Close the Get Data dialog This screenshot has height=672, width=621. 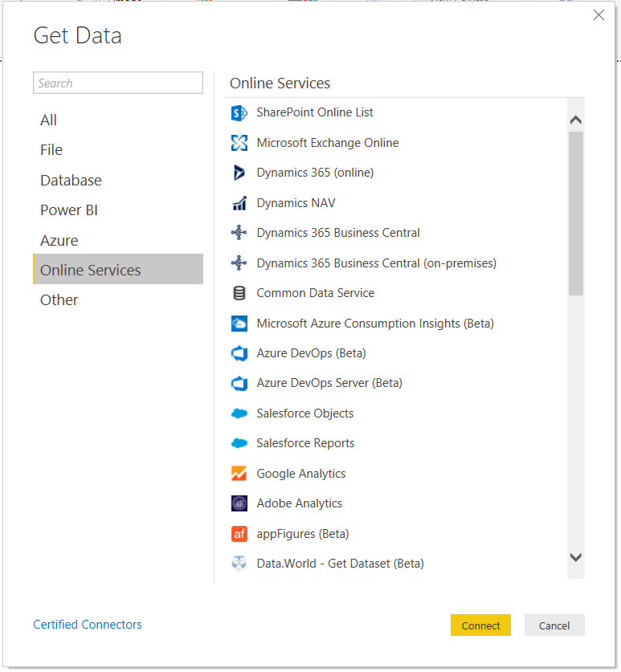tap(599, 15)
